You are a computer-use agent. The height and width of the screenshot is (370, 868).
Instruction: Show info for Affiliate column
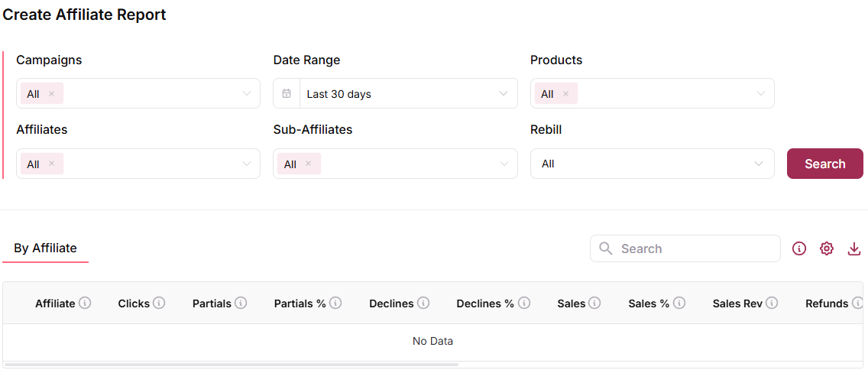coord(85,303)
